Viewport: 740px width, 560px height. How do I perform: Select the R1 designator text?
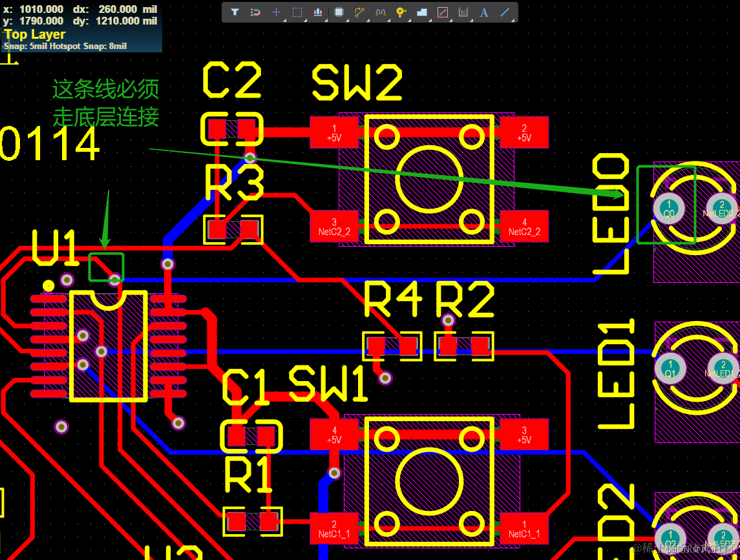(248, 475)
